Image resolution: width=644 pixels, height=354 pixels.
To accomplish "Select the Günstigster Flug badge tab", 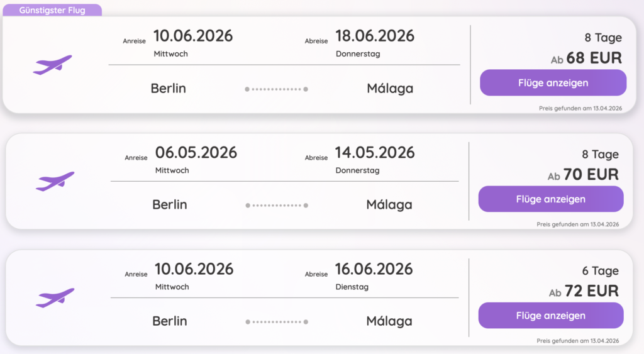I will click(52, 11).
